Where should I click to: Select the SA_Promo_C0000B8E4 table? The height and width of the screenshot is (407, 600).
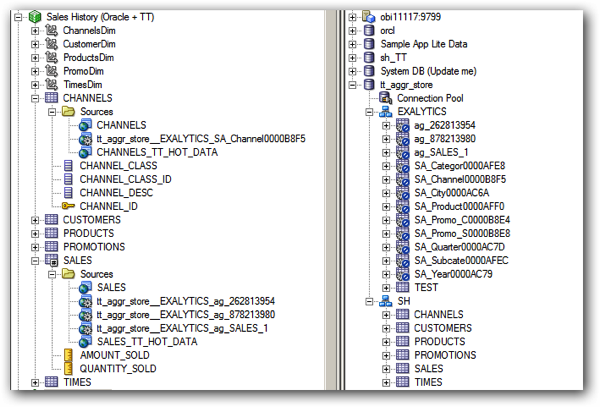462,220
